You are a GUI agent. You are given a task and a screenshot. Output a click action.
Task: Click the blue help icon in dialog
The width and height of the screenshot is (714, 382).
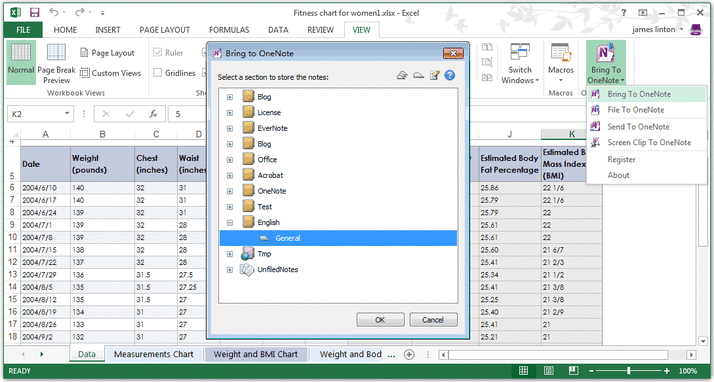click(450, 75)
